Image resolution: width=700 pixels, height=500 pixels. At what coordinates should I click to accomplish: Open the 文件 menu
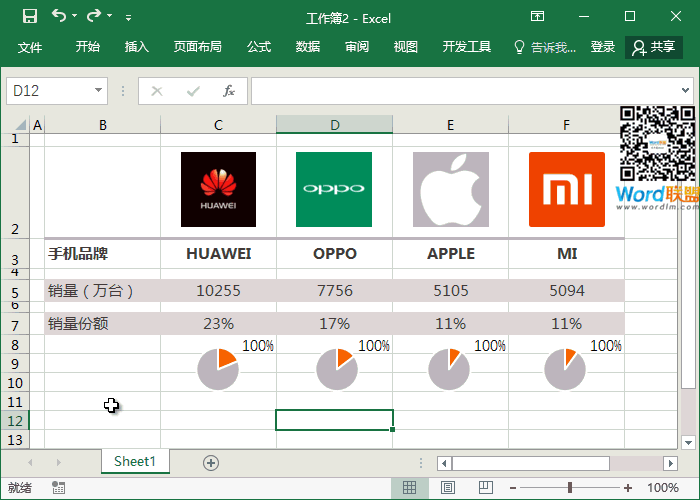tap(30, 47)
